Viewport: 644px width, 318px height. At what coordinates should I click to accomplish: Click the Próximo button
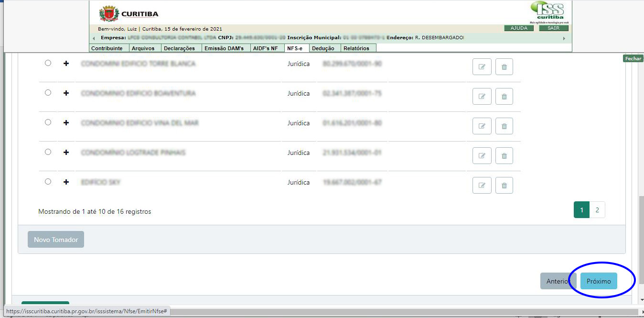[x=599, y=281]
